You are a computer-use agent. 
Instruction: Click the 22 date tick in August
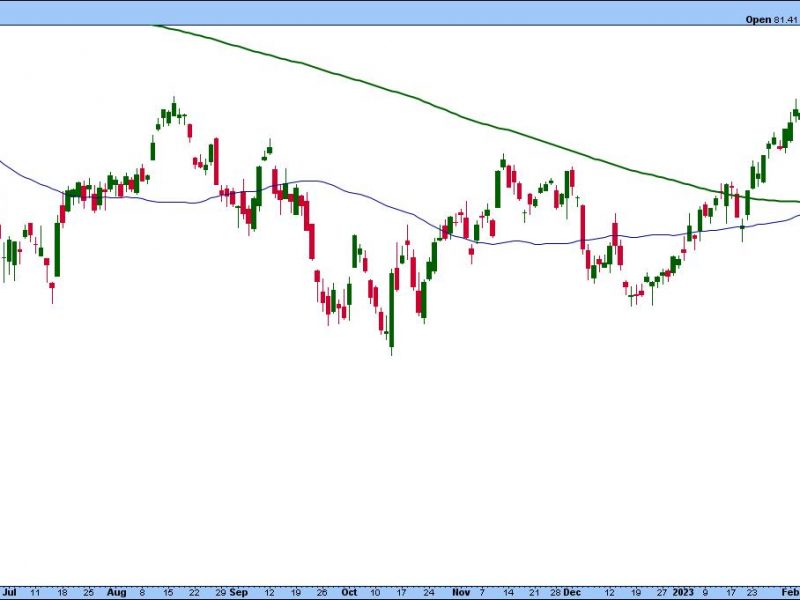click(194, 592)
